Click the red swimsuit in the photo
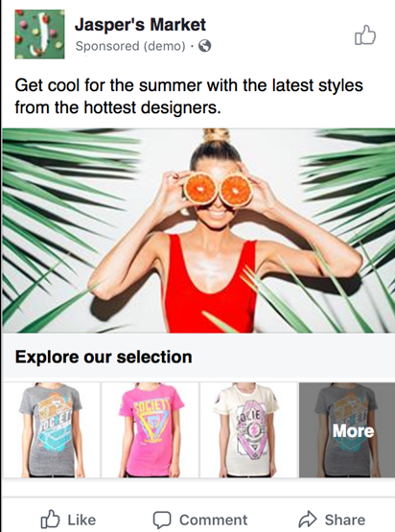The width and height of the screenshot is (395, 532). [x=212, y=285]
